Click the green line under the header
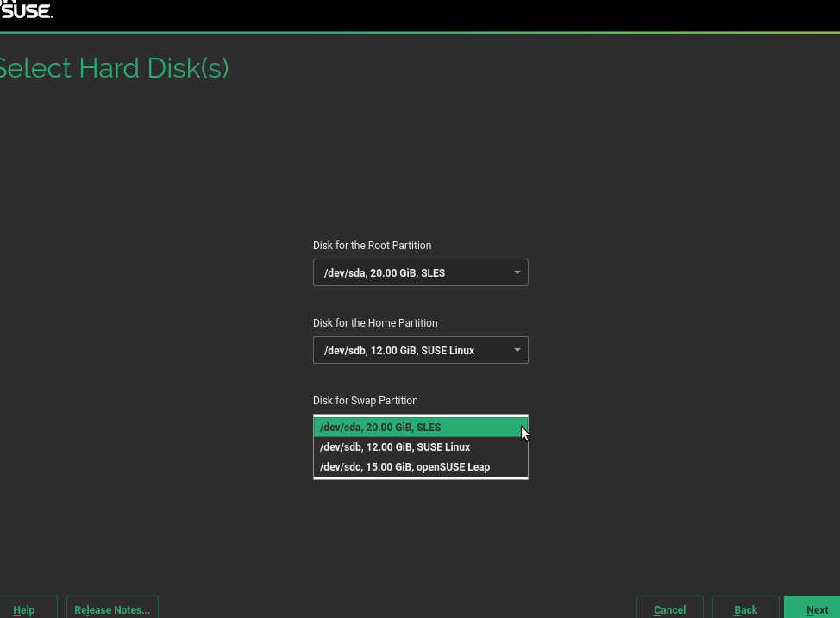 (x=420, y=33)
